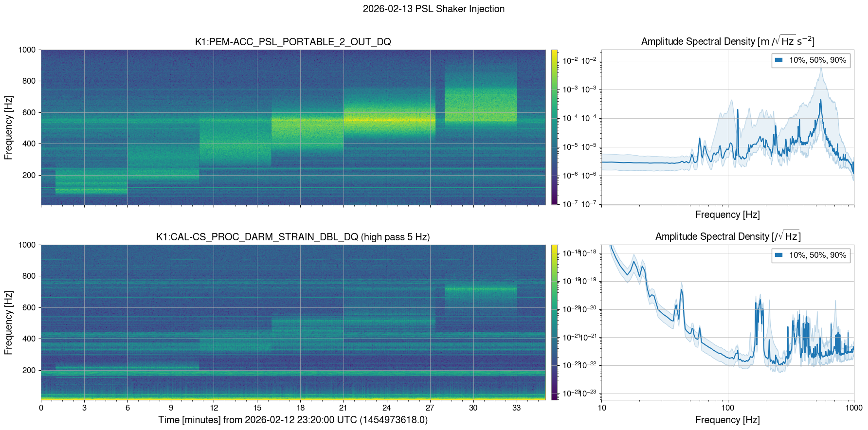The height and width of the screenshot is (430, 868).
Task: Click the "10%, 50%, 90%" legend text in the lower ASD
Action: tap(817, 255)
